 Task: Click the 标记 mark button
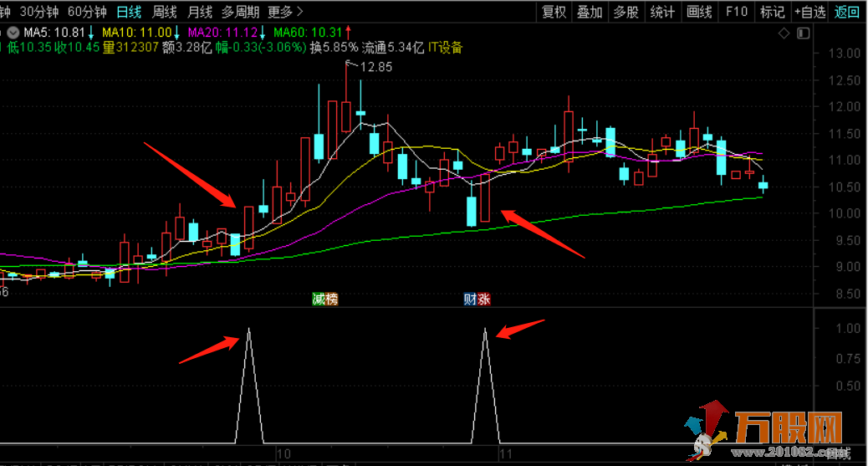pyautogui.click(x=772, y=12)
